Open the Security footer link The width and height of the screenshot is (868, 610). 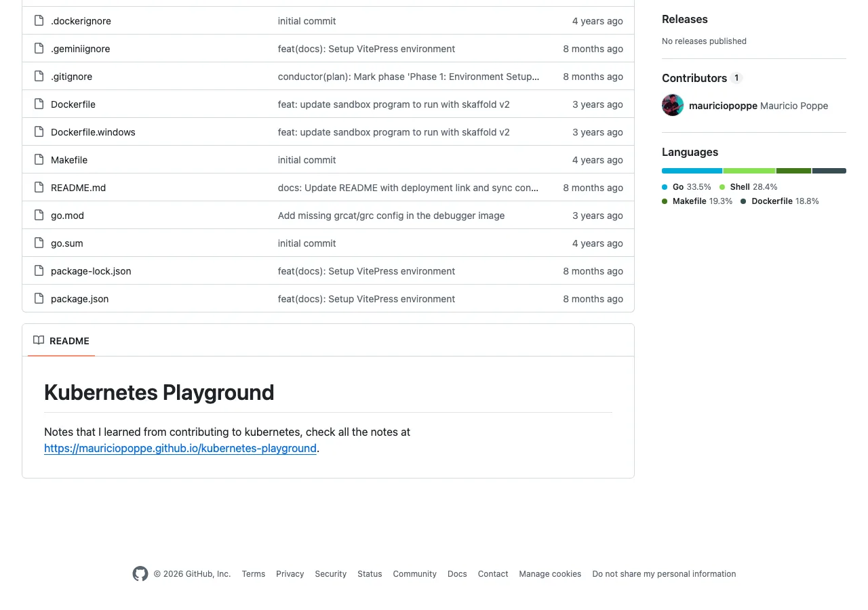point(331,574)
